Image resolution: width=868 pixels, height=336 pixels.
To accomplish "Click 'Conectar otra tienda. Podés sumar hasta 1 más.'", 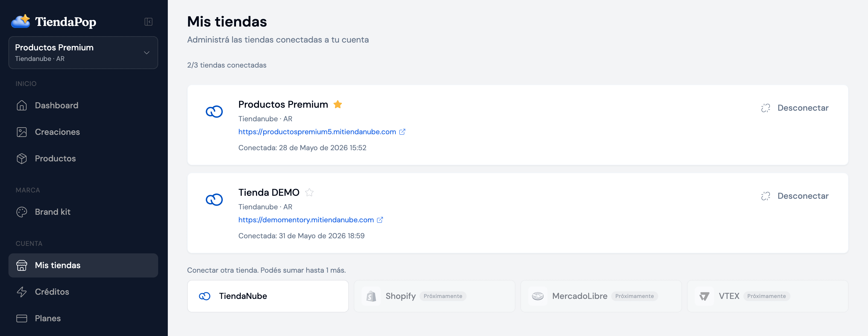I will pyautogui.click(x=266, y=270).
